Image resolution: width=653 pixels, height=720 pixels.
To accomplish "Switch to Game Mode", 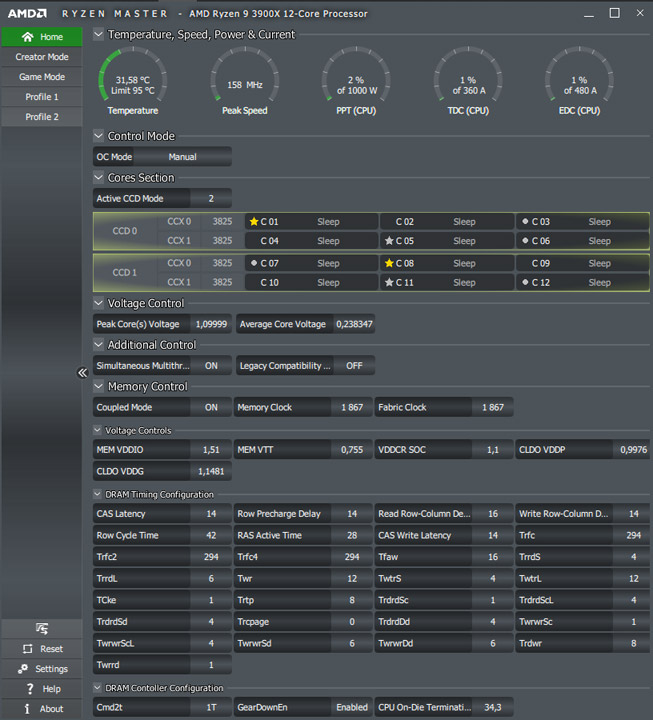I will click(42, 77).
